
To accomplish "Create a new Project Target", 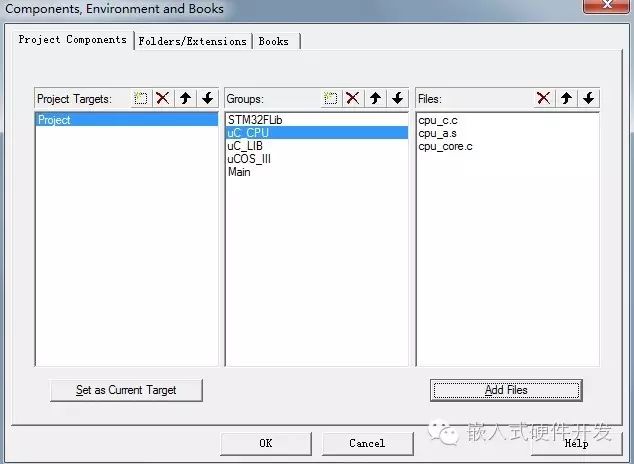I will click(141, 98).
